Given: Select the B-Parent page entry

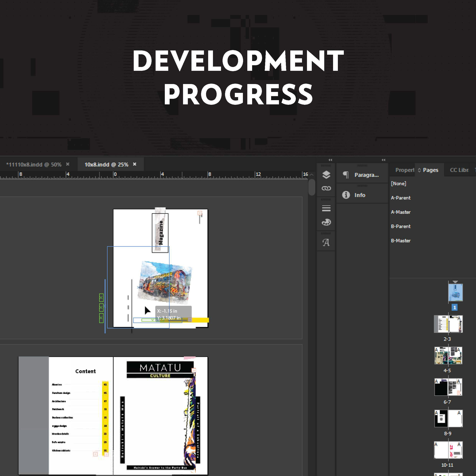Looking at the screenshot, I should tap(401, 226).
